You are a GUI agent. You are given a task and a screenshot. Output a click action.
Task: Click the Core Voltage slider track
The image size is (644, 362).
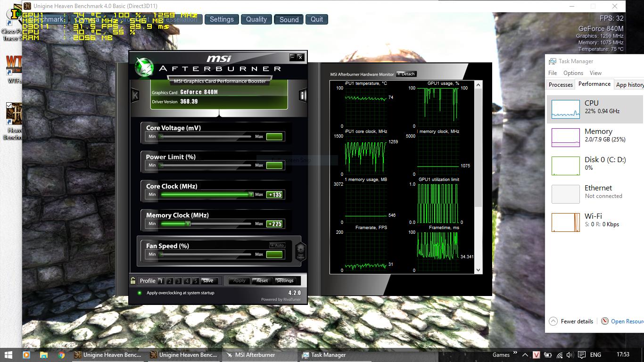206,137
